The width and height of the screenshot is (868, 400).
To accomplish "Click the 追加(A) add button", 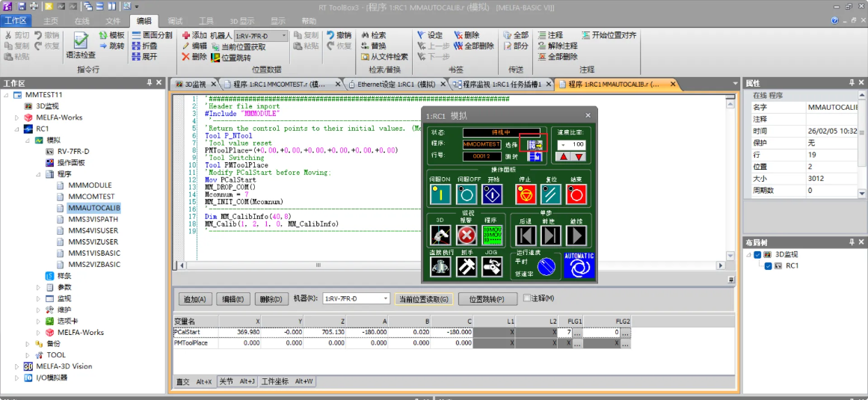I will point(194,299).
